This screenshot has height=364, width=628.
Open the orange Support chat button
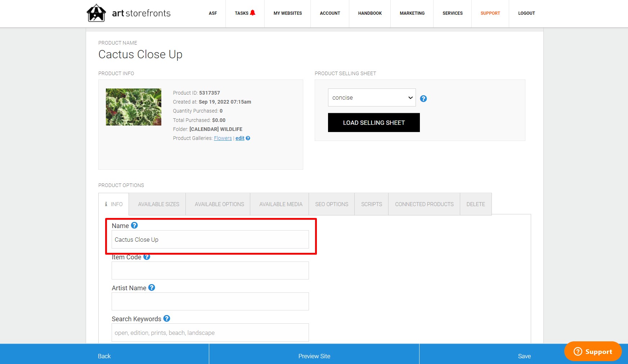(x=593, y=351)
